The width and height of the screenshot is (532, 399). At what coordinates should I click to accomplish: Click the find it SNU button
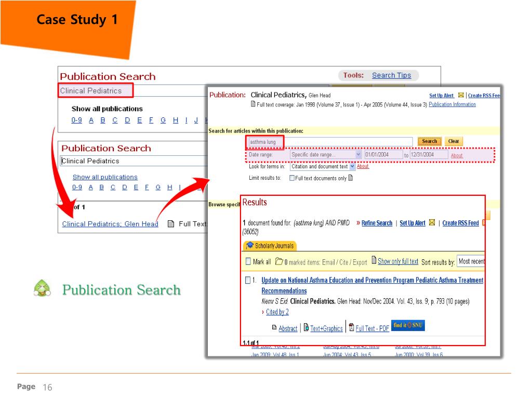point(408,325)
